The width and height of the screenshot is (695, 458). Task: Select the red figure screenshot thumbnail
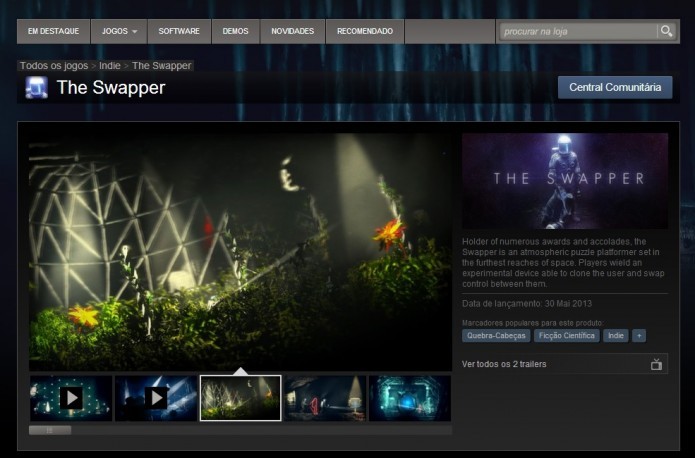[x=325, y=398]
